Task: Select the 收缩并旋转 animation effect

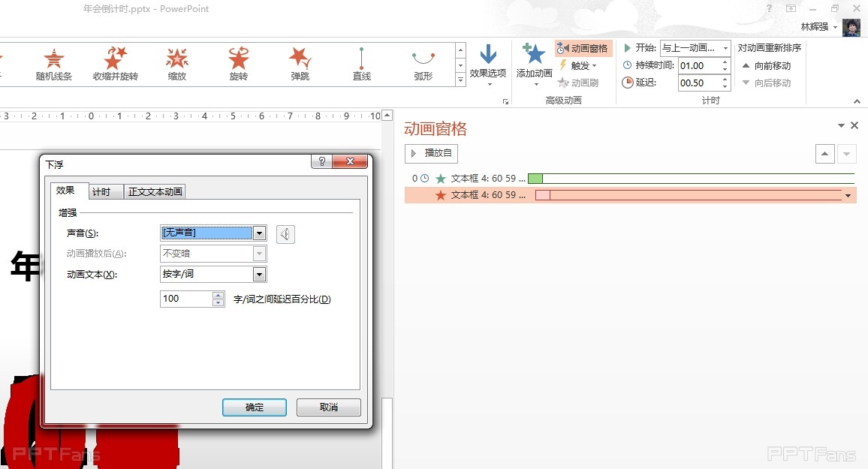Action: coord(116,63)
